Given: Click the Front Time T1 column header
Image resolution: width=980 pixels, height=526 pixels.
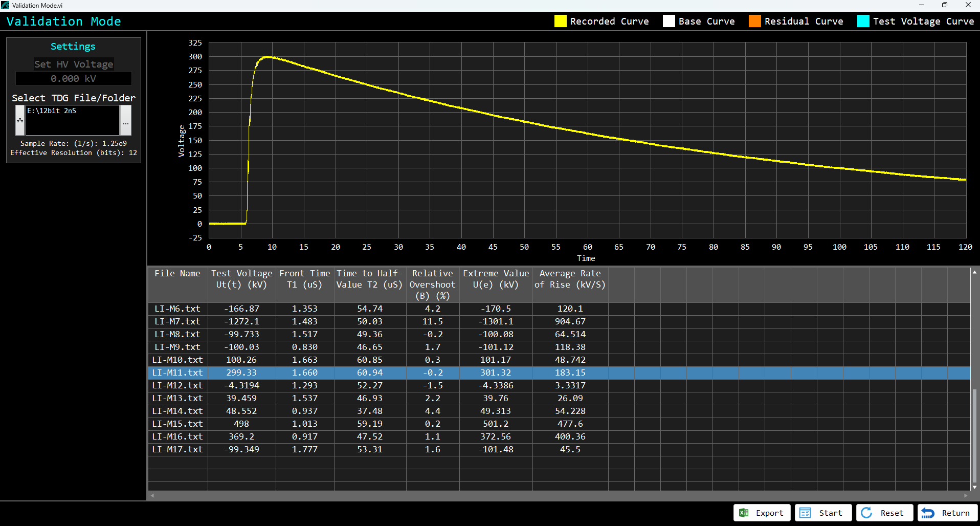Looking at the screenshot, I should click(305, 284).
